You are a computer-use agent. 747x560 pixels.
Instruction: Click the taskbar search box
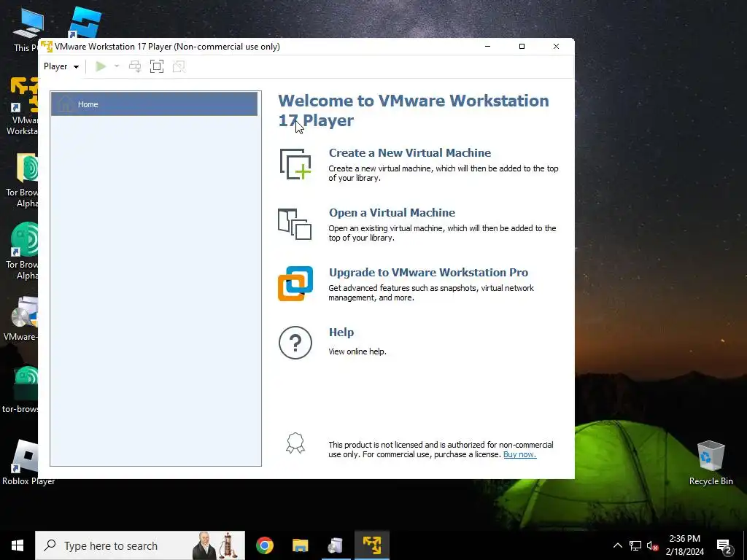pyautogui.click(x=140, y=545)
